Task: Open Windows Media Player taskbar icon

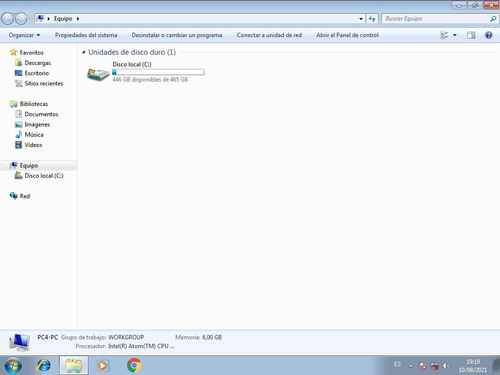Action: [103, 366]
